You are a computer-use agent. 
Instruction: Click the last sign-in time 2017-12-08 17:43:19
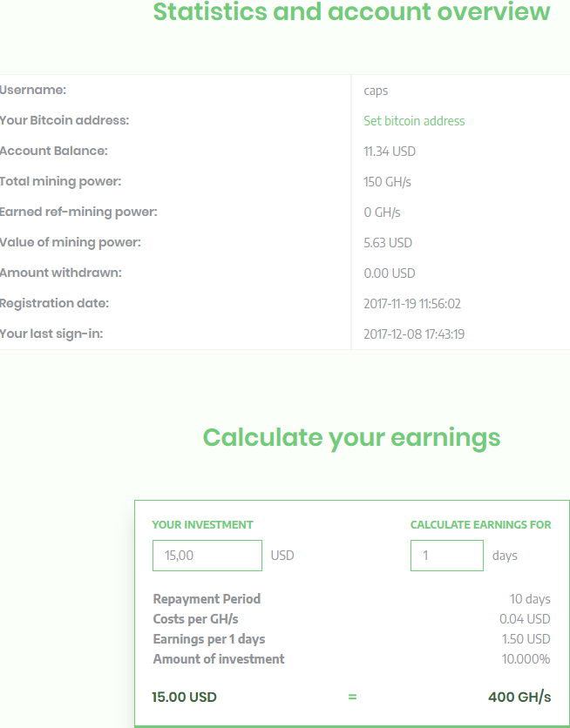click(x=414, y=334)
